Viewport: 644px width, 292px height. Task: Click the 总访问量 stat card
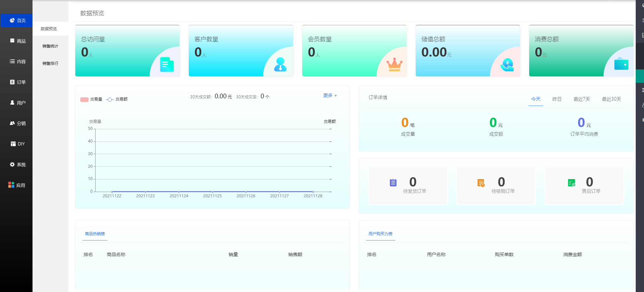pyautogui.click(x=127, y=51)
